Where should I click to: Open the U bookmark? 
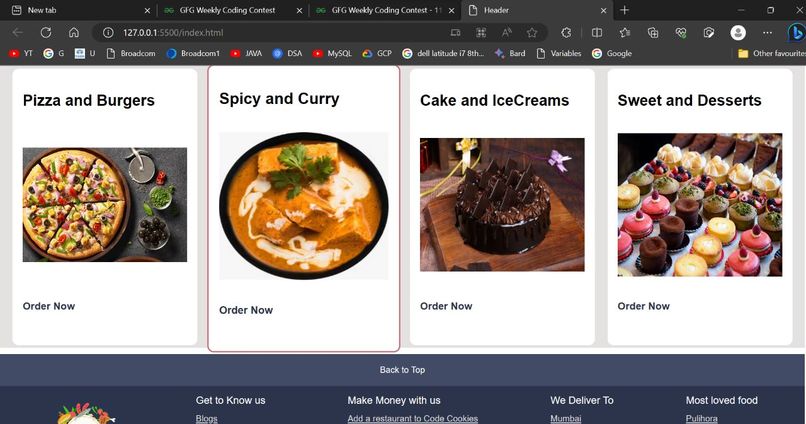[x=85, y=53]
